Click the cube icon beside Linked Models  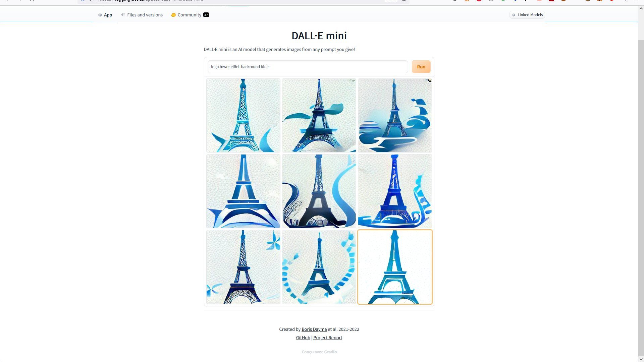(514, 15)
